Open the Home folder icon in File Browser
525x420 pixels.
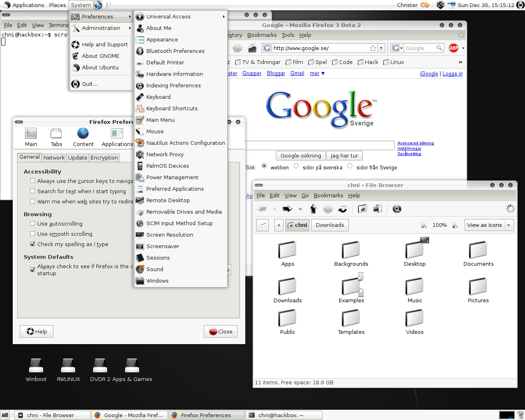362,209
